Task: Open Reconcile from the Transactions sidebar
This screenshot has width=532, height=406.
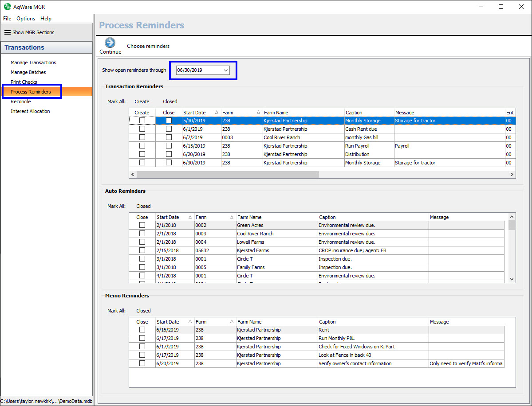Action: [x=21, y=101]
